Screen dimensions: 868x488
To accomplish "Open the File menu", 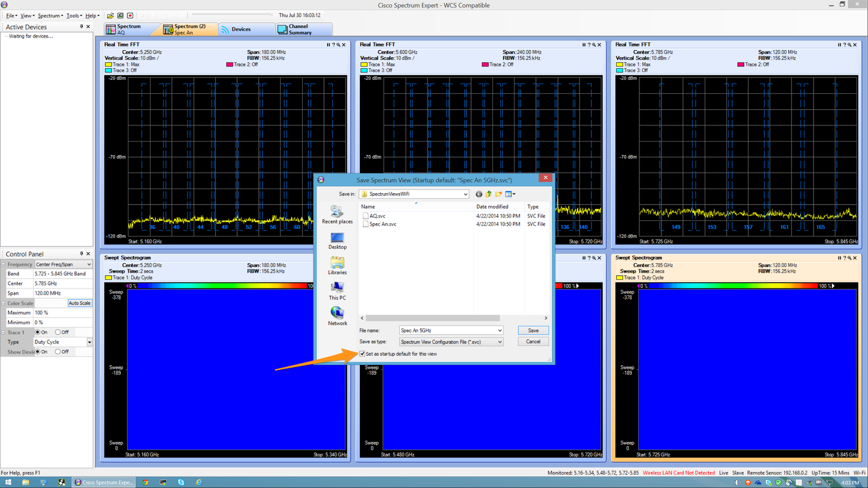I will pyautogui.click(x=11, y=16).
